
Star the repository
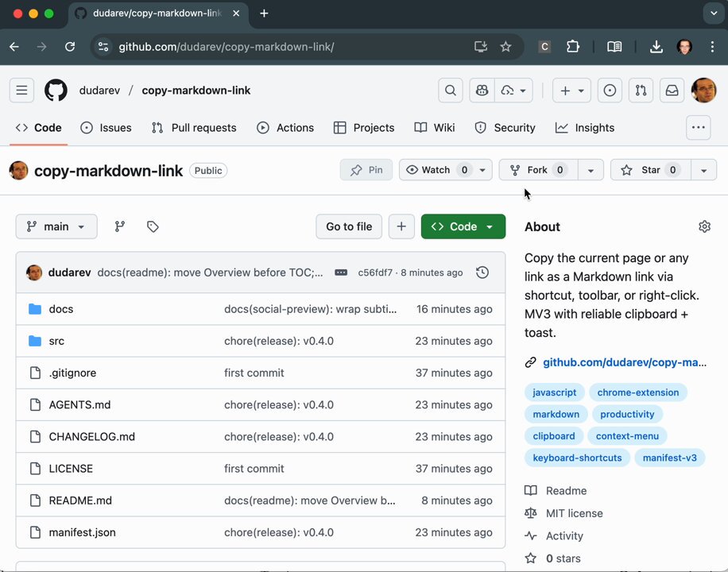click(x=650, y=170)
